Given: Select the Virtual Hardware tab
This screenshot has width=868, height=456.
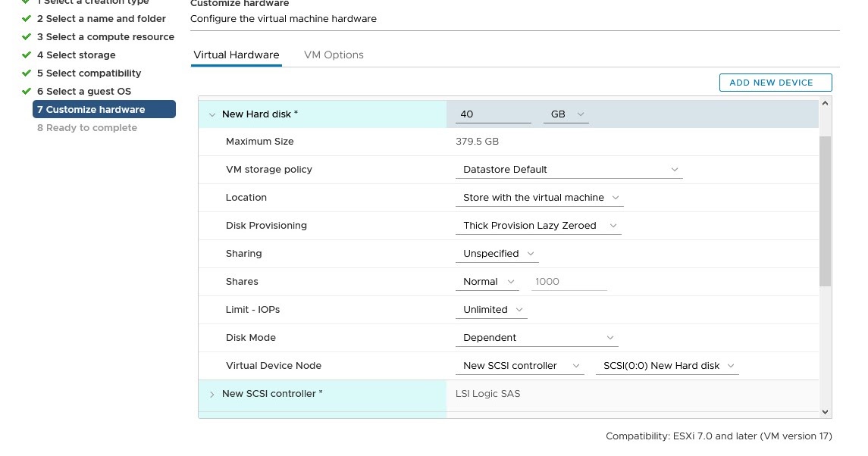Looking at the screenshot, I should [x=236, y=55].
